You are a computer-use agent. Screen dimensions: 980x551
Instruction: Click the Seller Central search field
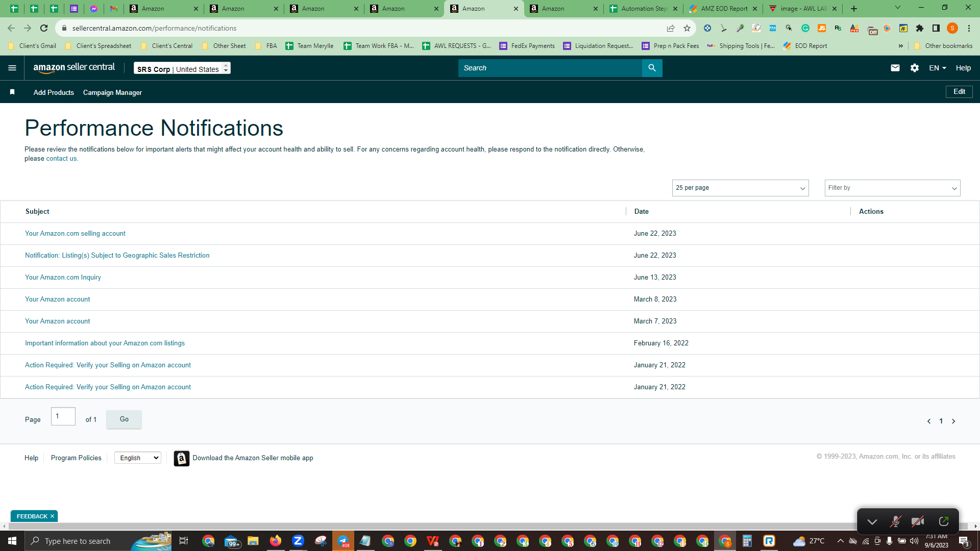click(550, 68)
